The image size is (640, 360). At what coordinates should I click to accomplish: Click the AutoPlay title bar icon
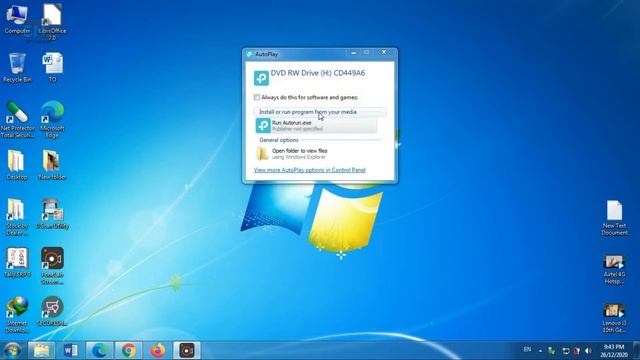point(250,54)
